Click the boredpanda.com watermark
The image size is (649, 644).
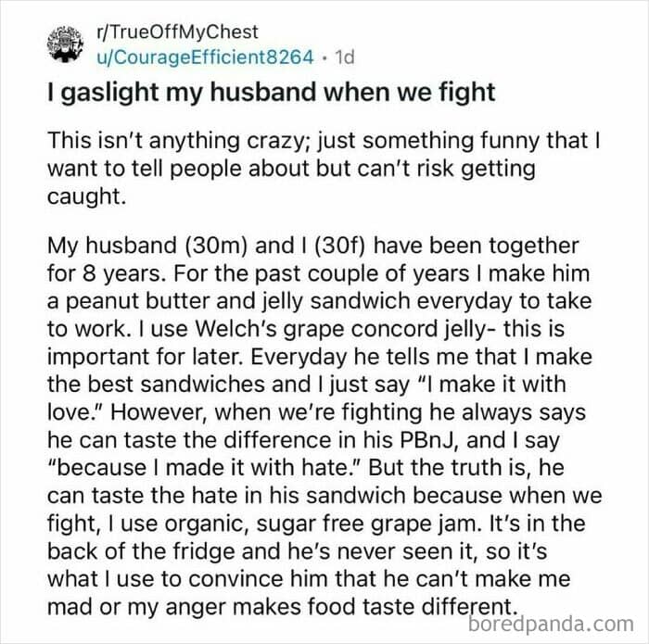click(551, 624)
